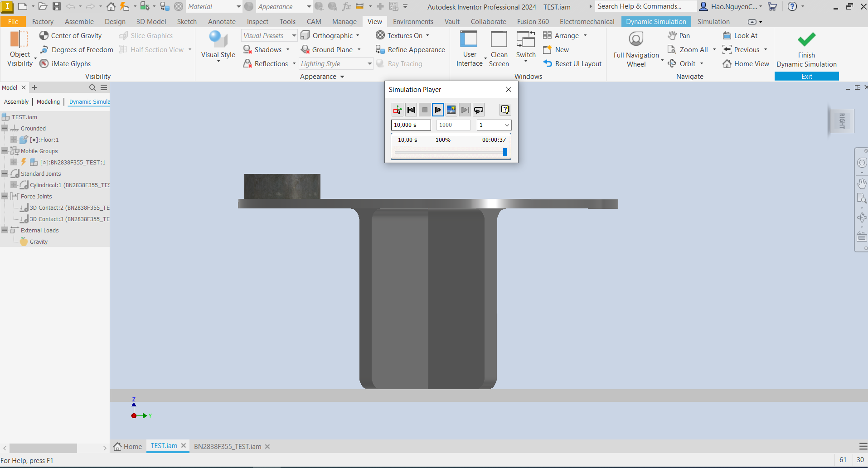Click the Object Visibility icon

pos(19,40)
